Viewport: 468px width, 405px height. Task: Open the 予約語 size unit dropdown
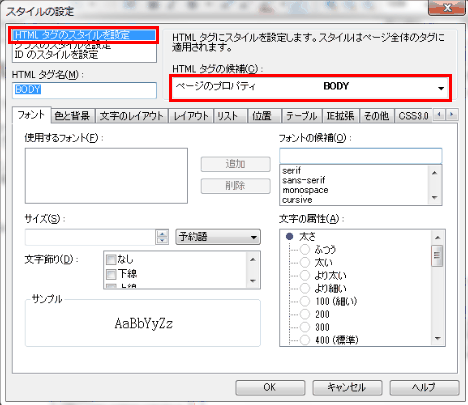click(218, 237)
